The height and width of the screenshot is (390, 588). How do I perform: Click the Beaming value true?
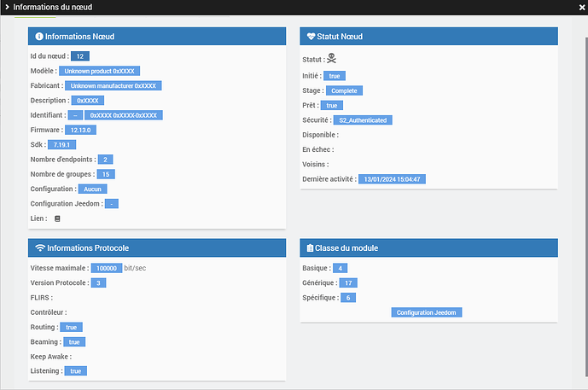(x=74, y=342)
